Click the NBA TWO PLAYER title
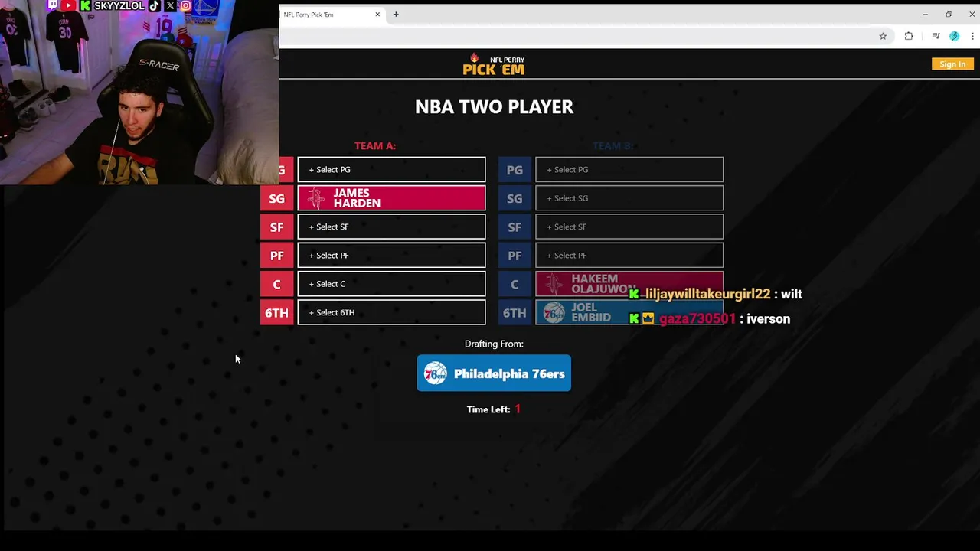Image resolution: width=980 pixels, height=551 pixels. (494, 106)
